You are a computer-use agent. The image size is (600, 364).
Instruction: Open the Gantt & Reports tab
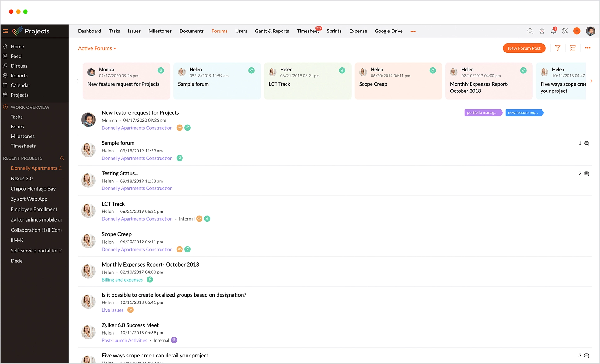[272, 31]
